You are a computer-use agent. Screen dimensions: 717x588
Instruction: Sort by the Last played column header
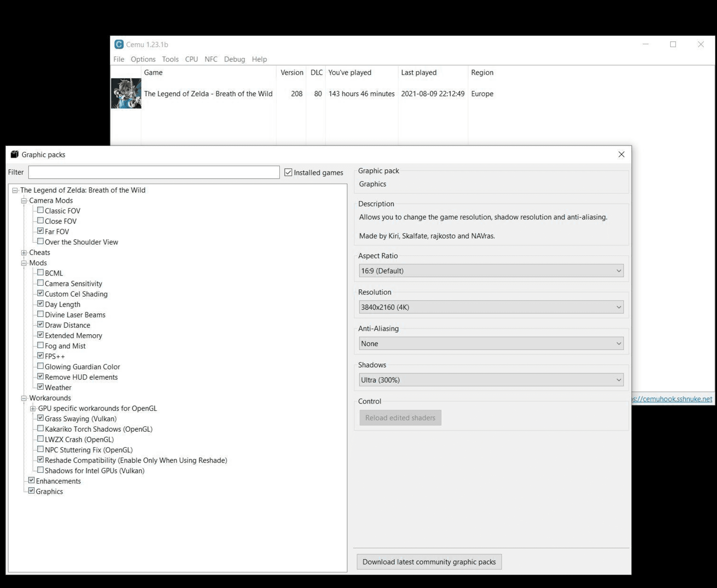pyautogui.click(x=433, y=72)
